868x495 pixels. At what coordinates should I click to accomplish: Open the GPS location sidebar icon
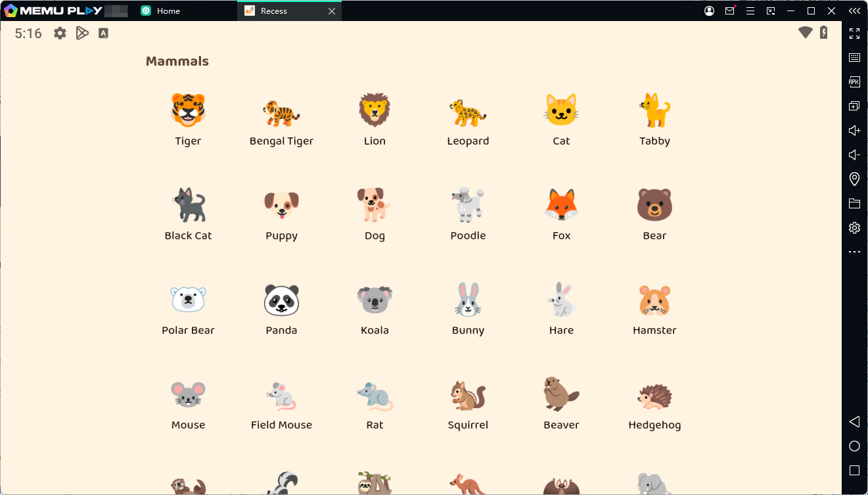click(x=854, y=179)
